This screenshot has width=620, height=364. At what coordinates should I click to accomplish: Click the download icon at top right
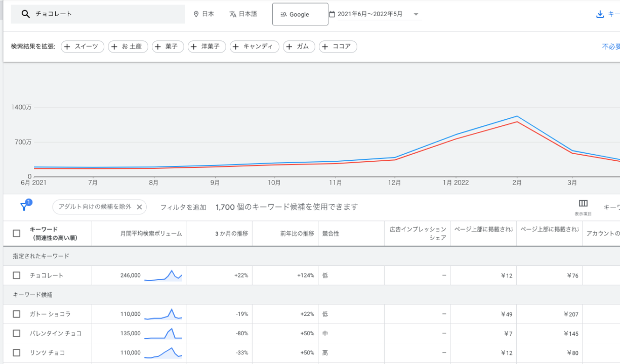click(x=600, y=14)
